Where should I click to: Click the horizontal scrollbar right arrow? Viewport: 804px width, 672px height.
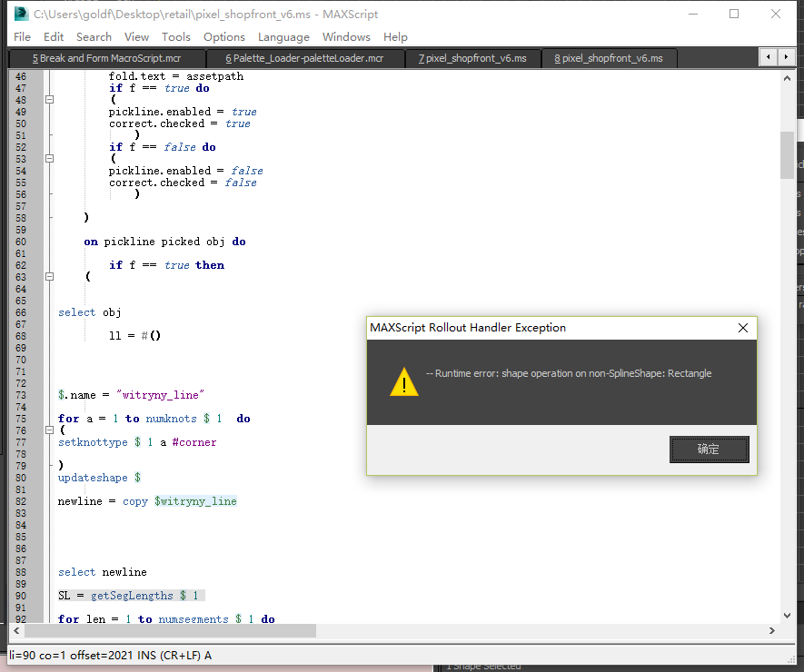pyautogui.click(x=772, y=630)
